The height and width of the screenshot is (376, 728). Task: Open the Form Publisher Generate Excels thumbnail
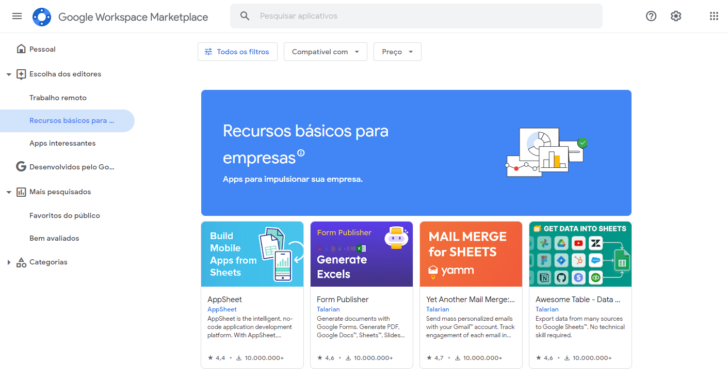(362, 254)
